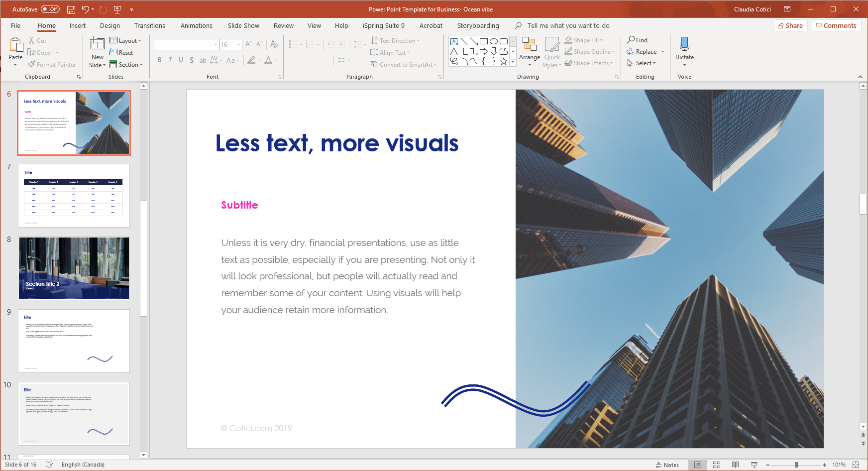
Task: Click Justify text alignment icon
Action: tap(326, 60)
